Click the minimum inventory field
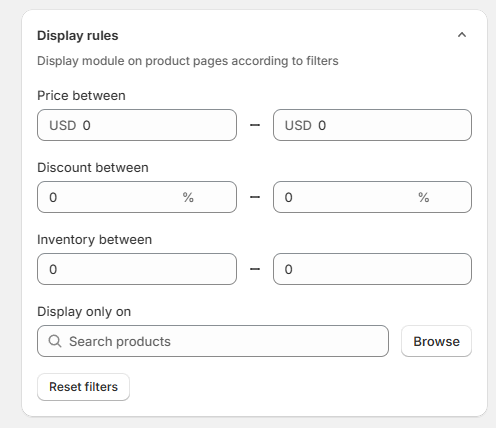The width and height of the screenshot is (496, 428). point(137,269)
